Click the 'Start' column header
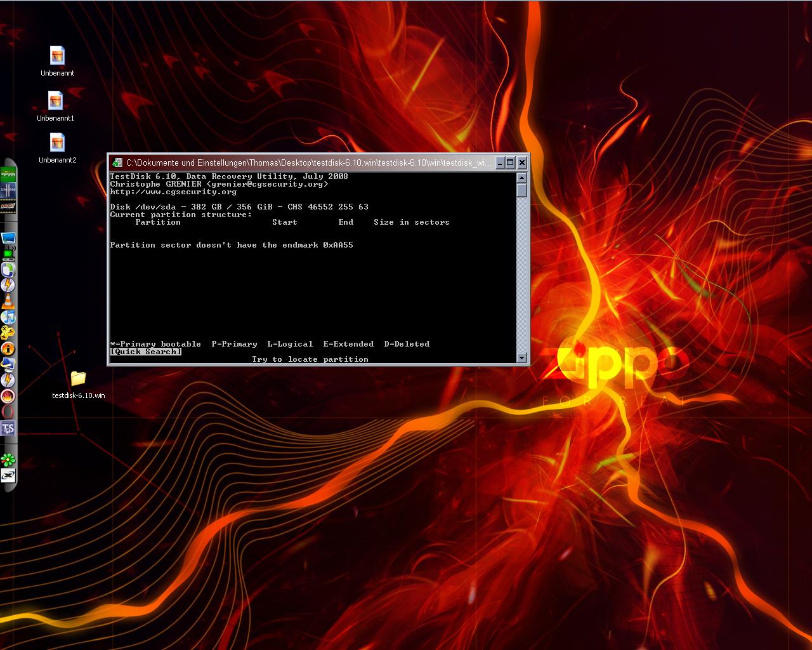The width and height of the screenshot is (812, 650). [285, 222]
